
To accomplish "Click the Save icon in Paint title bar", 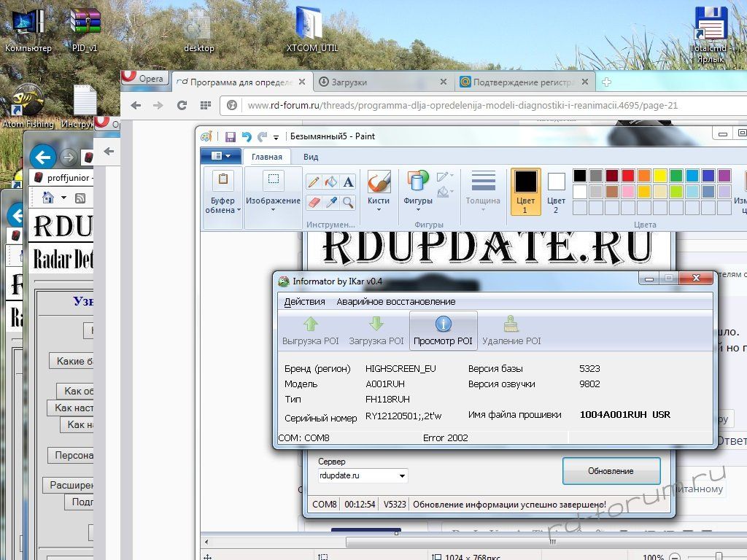I will [x=231, y=136].
